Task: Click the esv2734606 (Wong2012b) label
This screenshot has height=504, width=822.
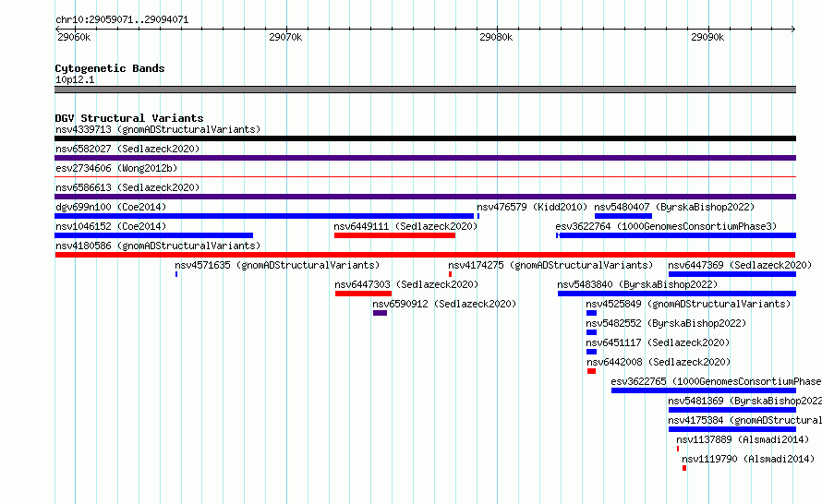Action: [x=116, y=168]
